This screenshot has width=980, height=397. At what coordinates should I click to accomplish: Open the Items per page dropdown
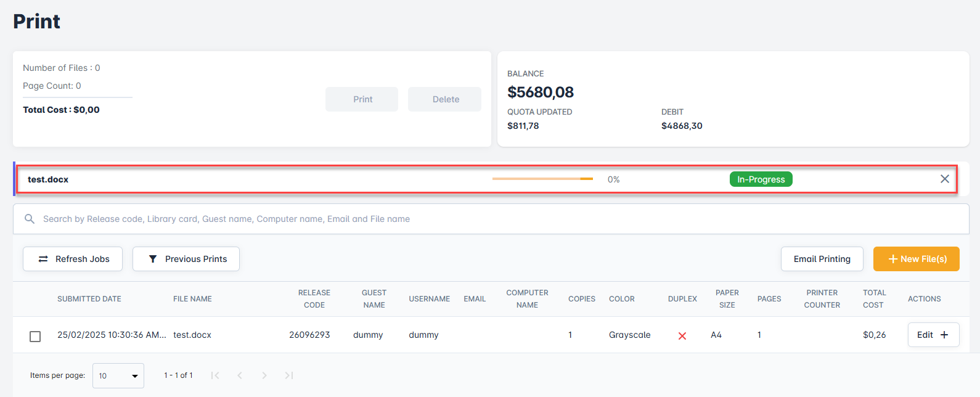click(118, 375)
